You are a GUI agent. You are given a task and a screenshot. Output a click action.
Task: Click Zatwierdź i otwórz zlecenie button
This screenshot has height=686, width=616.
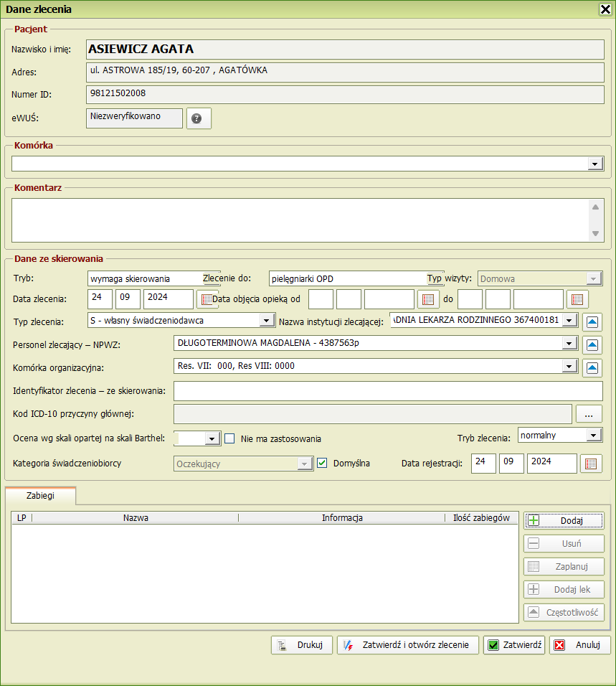point(408,645)
